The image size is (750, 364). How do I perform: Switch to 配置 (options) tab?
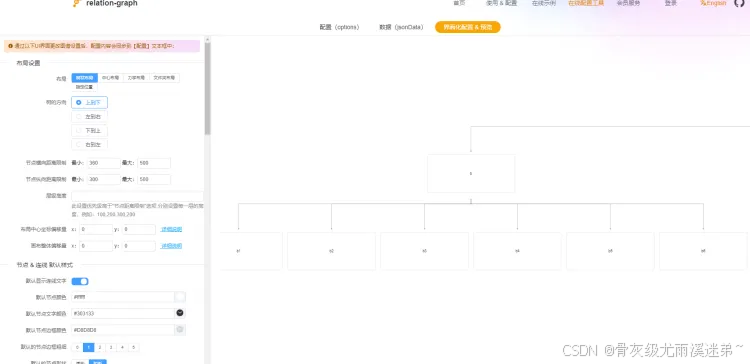[x=339, y=27]
